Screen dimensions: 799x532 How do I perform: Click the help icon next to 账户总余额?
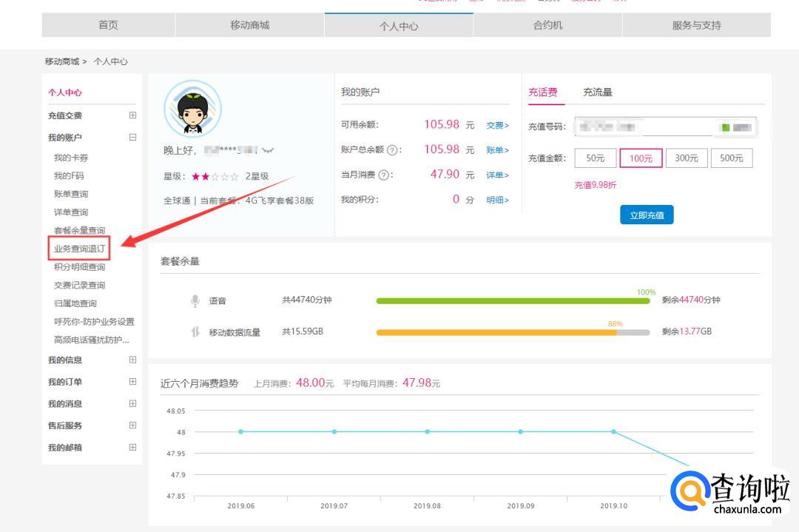point(392,149)
